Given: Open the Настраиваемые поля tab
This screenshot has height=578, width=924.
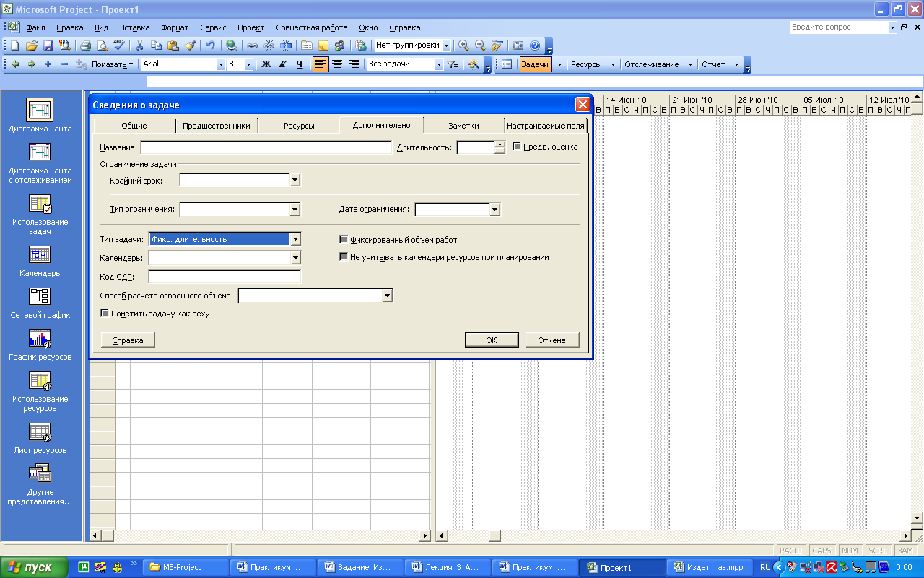Looking at the screenshot, I should click(x=546, y=126).
